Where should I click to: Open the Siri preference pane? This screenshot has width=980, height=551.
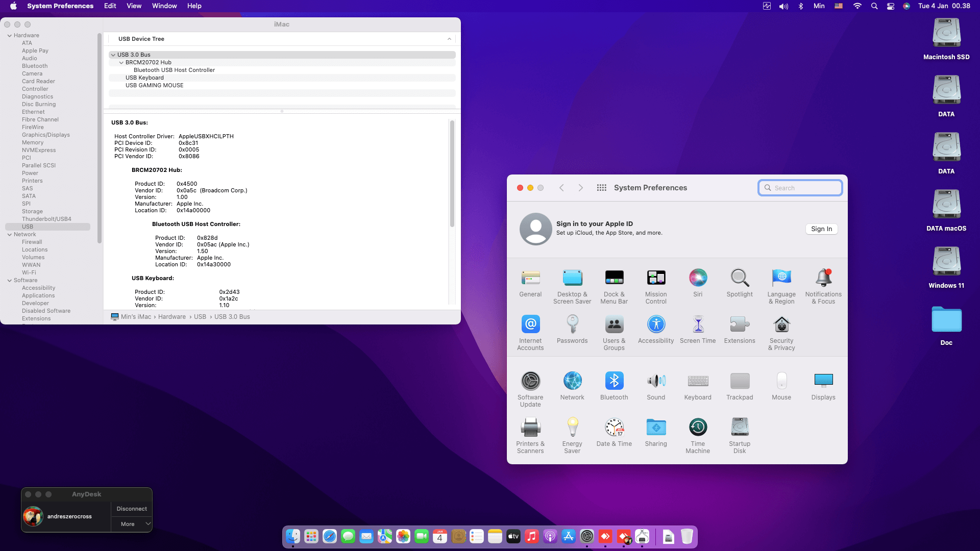point(698,284)
